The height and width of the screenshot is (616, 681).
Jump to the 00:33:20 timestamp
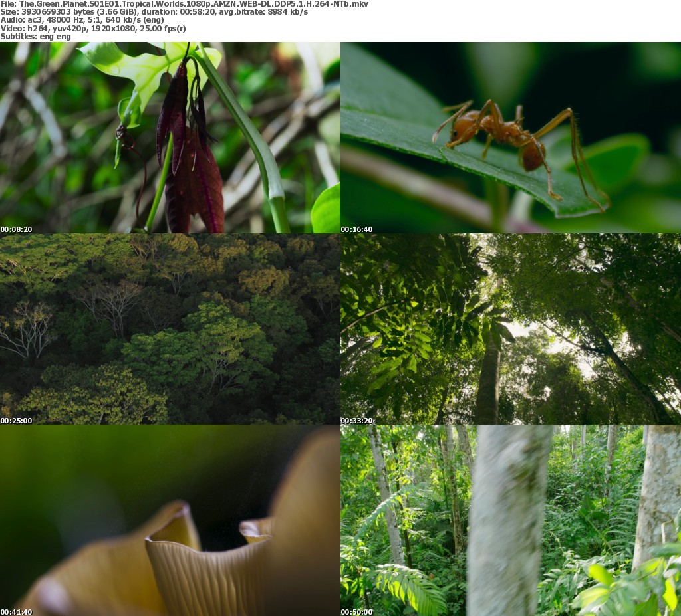coord(357,421)
